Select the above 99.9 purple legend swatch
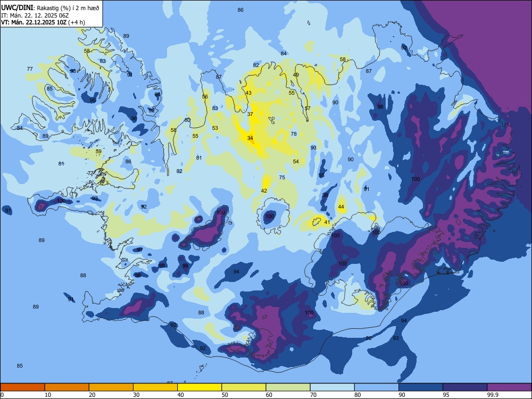This screenshot has width=532, height=399. [x=509, y=387]
